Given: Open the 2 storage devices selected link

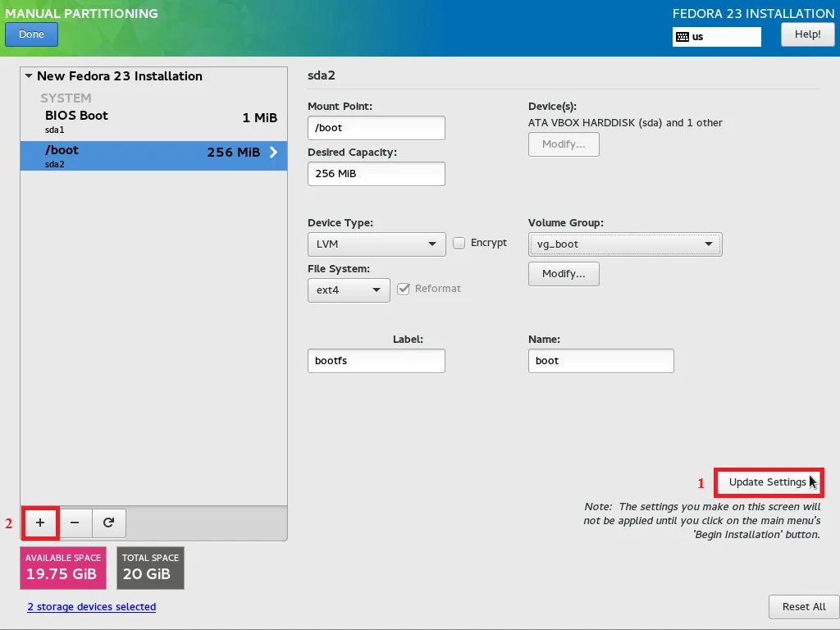Looking at the screenshot, I should (92, 607).
